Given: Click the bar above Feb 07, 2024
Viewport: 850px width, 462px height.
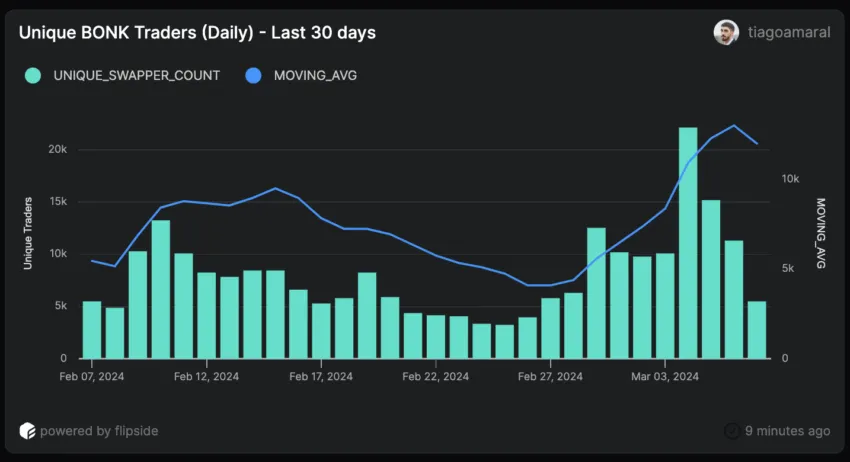Looking at the screenshot, I should [x=92, y=329].
